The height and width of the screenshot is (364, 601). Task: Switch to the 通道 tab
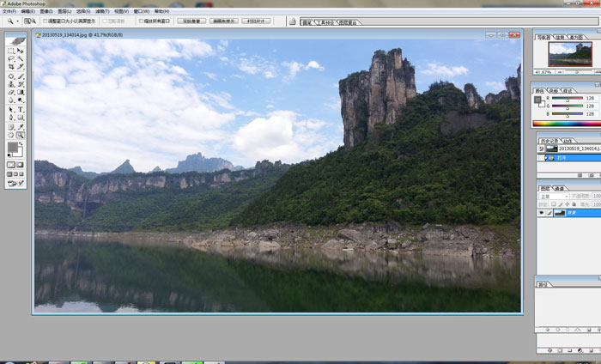(559, 189)
